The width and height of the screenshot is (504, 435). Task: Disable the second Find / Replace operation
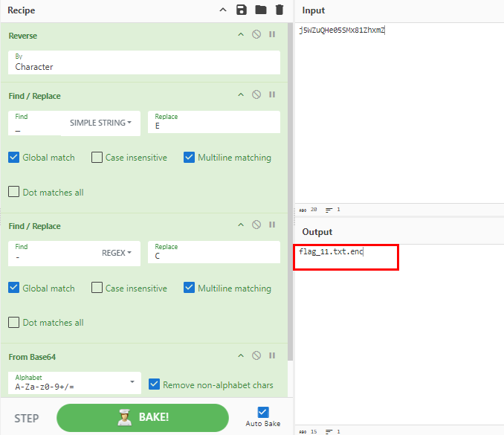click(256, 225)
